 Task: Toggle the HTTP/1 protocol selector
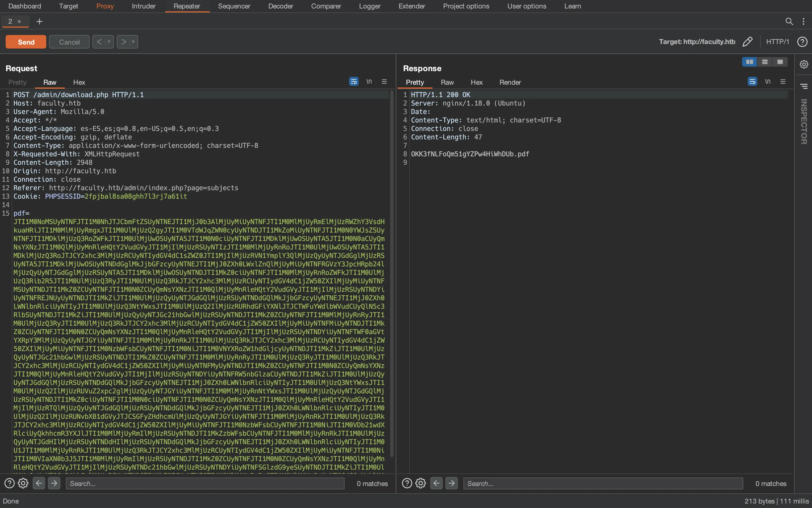pos(777,42)
